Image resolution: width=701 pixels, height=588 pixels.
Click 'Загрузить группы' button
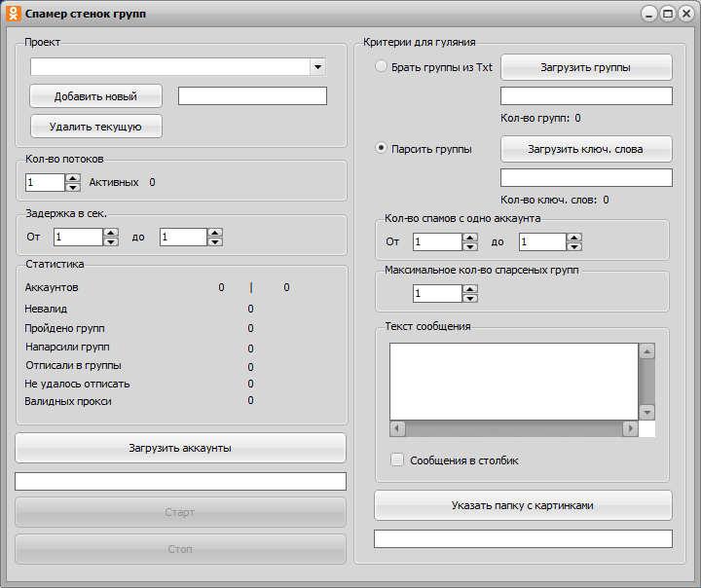coord(586,67)
